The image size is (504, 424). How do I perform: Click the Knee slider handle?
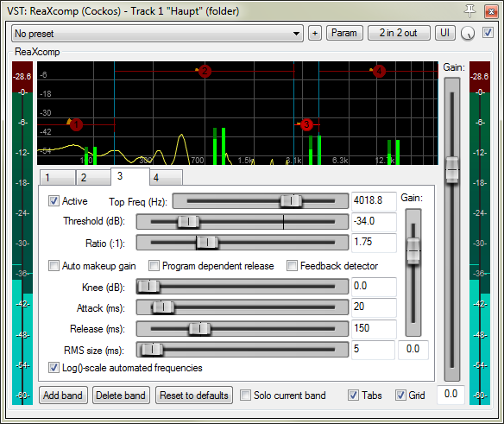click(148, 287)
